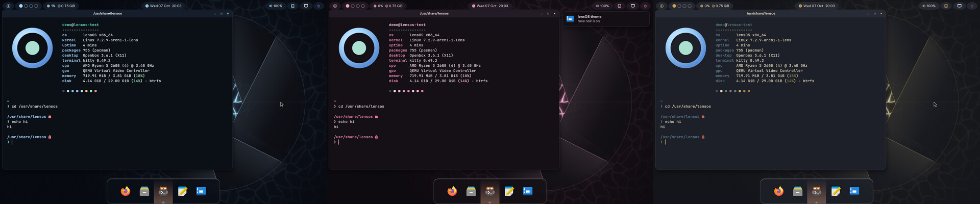Open lensOS settings app in blue-themed dock
The image size is (980, 204).
pos(201,191)
